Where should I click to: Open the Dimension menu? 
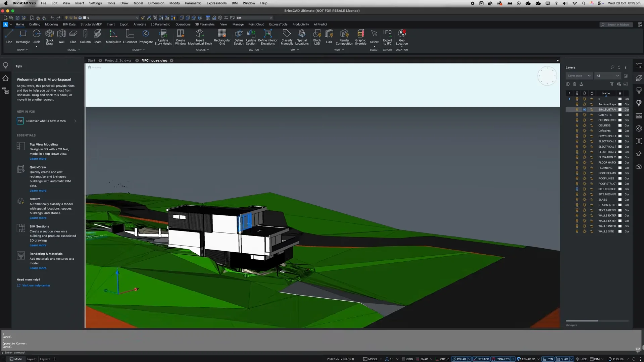[156, 3]
